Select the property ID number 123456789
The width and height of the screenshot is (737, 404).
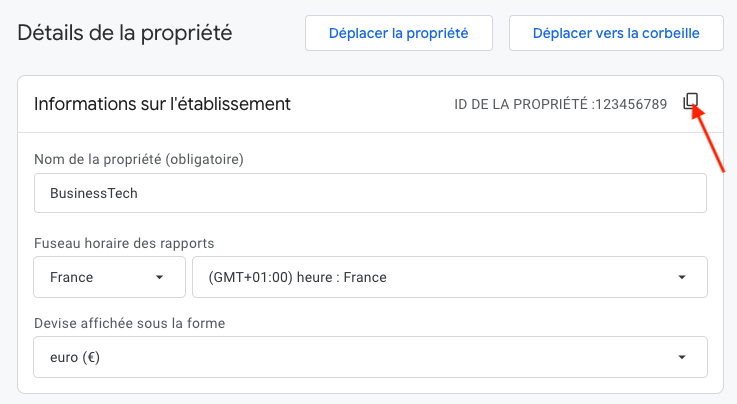pyautogui.click(x=630, y=104)
